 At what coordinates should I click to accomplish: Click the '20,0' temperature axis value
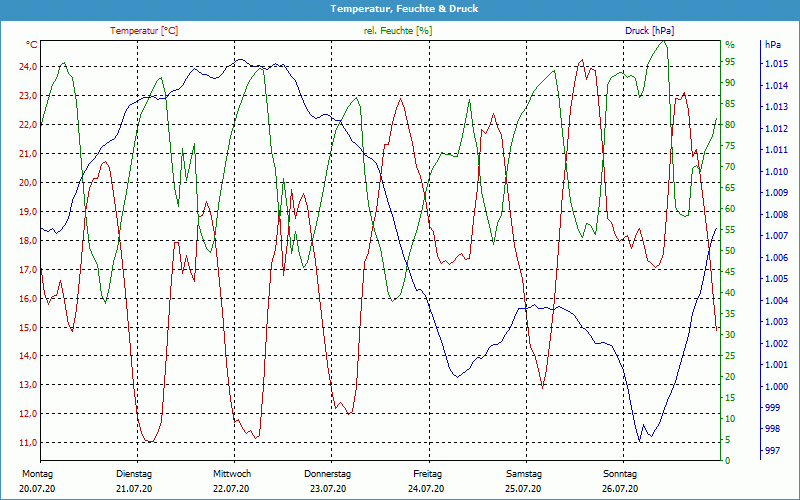[28, 183]
